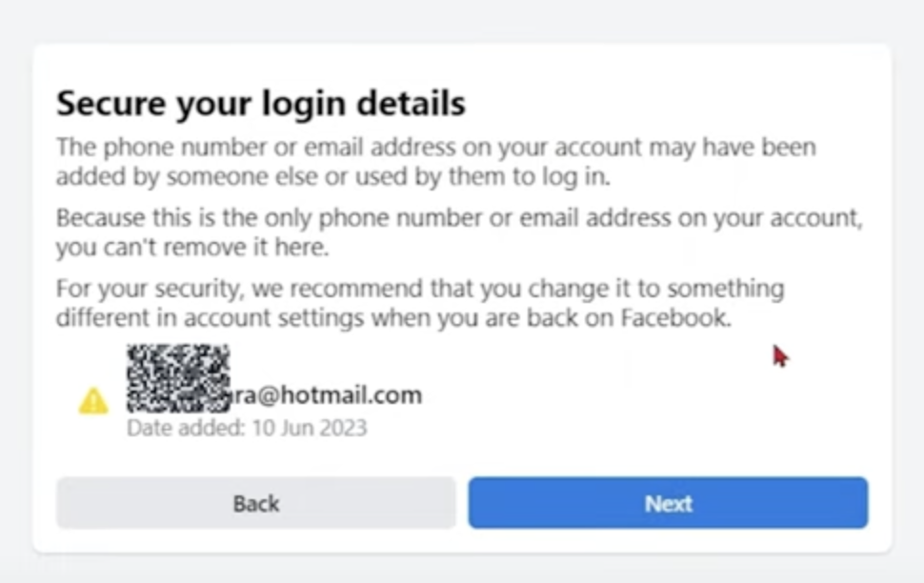Click the '10 Jun 2023' date
The width and height of the screenshot is (924, 583).
[310, 428]
